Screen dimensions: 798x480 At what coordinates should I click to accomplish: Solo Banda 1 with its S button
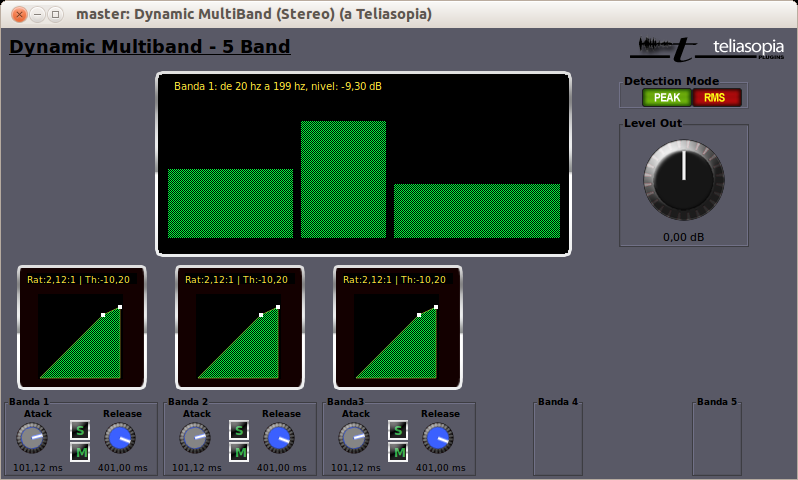pyautogui.click(x=79, y=430)
